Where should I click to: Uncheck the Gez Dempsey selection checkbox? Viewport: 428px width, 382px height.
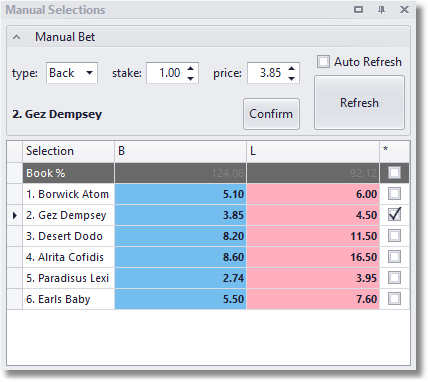click(x=395, y=215)
